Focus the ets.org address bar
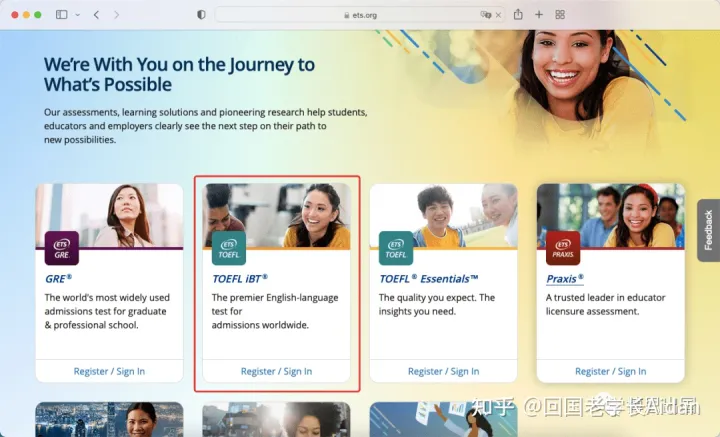Image resolution: width=720 pixels, height=437 pixels. pos(360,15)
